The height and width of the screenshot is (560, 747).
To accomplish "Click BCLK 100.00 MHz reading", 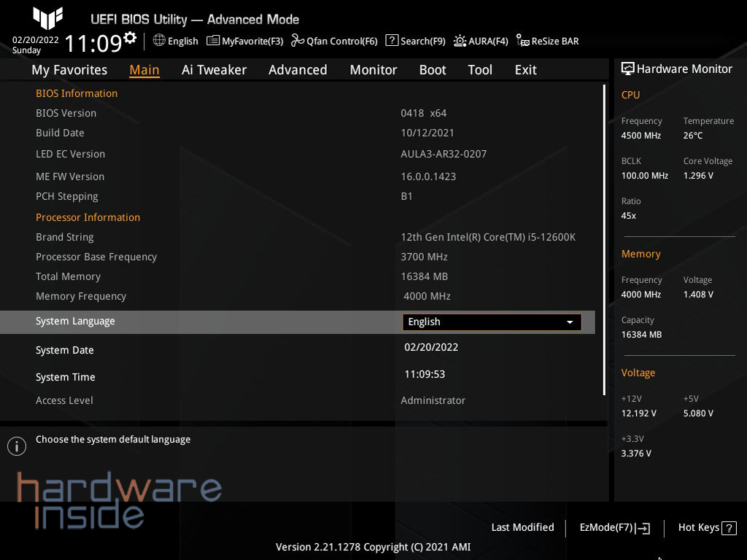I will coord(645,176).
